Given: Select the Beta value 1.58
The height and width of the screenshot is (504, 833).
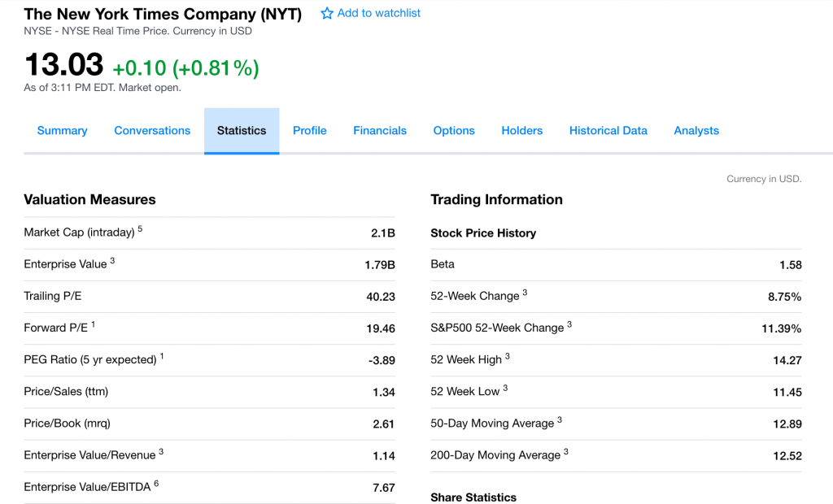Looking at the screenshot, I should tap(791, 265).
